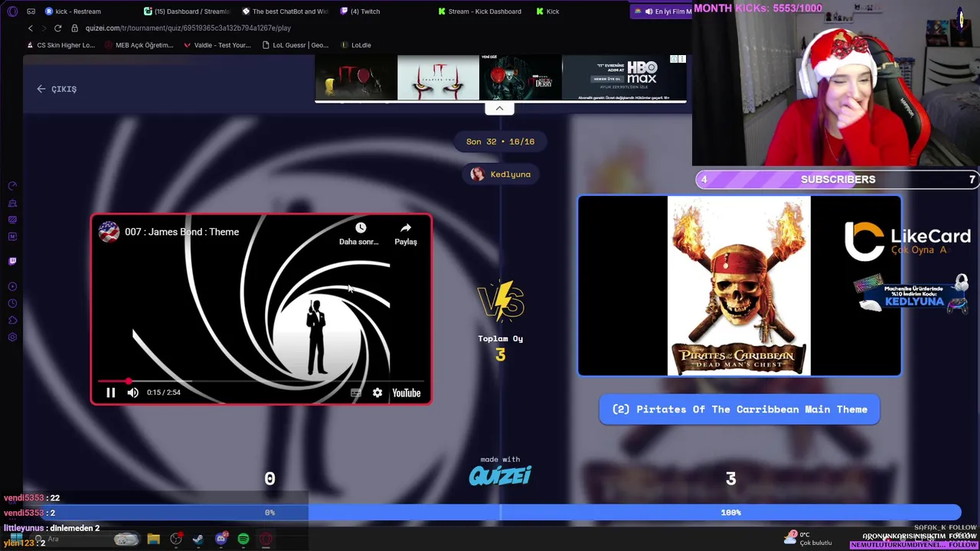Reload the quizei.com page
This screenshot has width=980, height=551.
coord(57,28)
